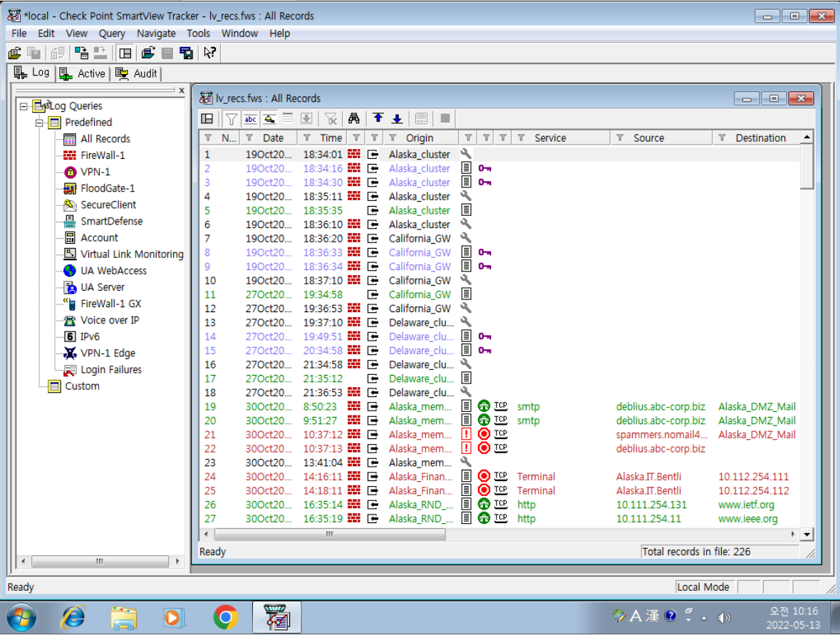Image resolution: width=840 pixels, height=635 pixels.
Task: Open the Source column filter funnel
Action: pos(620,138)
